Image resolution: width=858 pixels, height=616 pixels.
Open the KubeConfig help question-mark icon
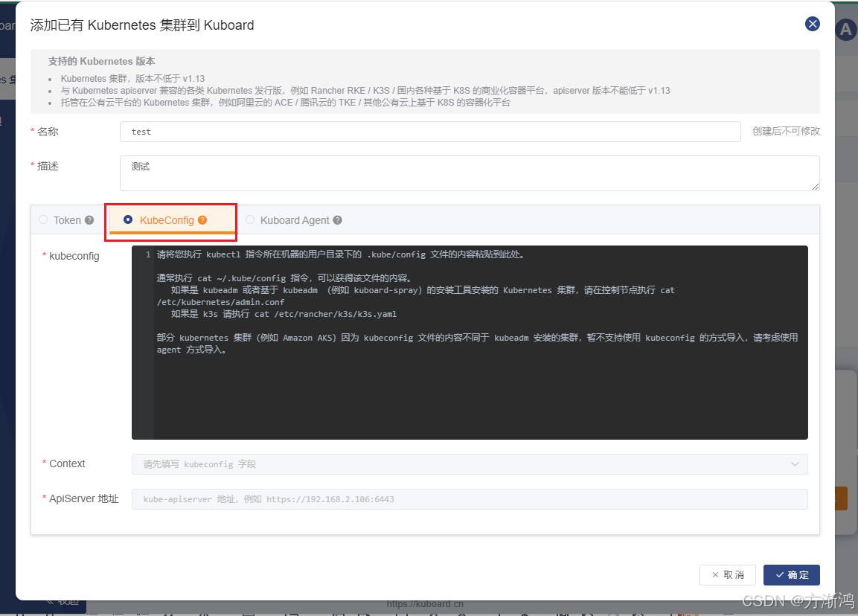pyautogui.click(x=202, y=220)
